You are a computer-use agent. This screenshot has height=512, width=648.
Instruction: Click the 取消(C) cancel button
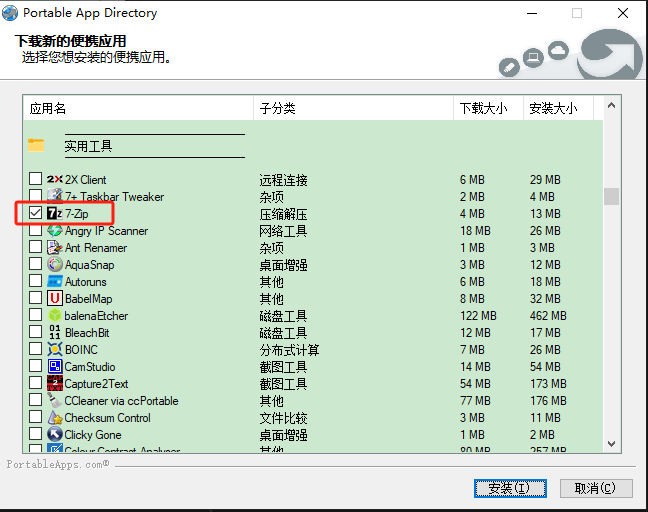tap(596, 488)
